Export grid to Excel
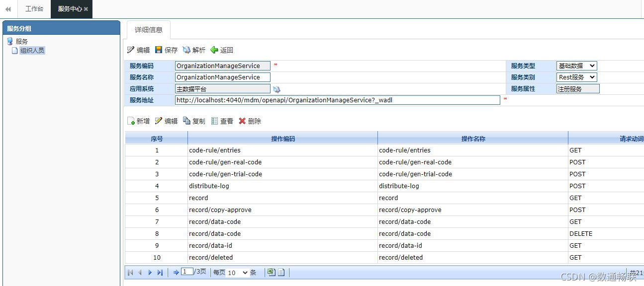The height and width of the screenshot is (286, 644). [x=271, y=272]
